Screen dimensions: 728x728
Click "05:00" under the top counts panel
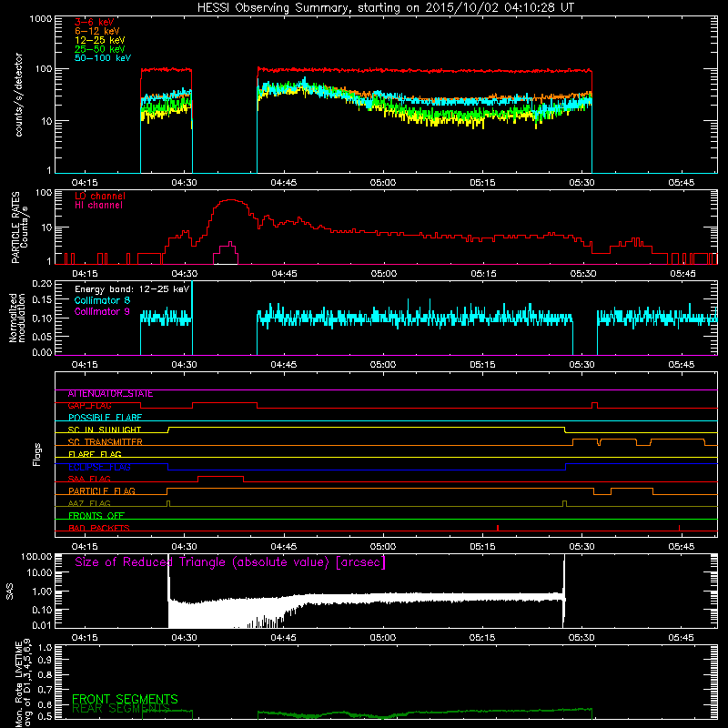(x=383, y=183)
